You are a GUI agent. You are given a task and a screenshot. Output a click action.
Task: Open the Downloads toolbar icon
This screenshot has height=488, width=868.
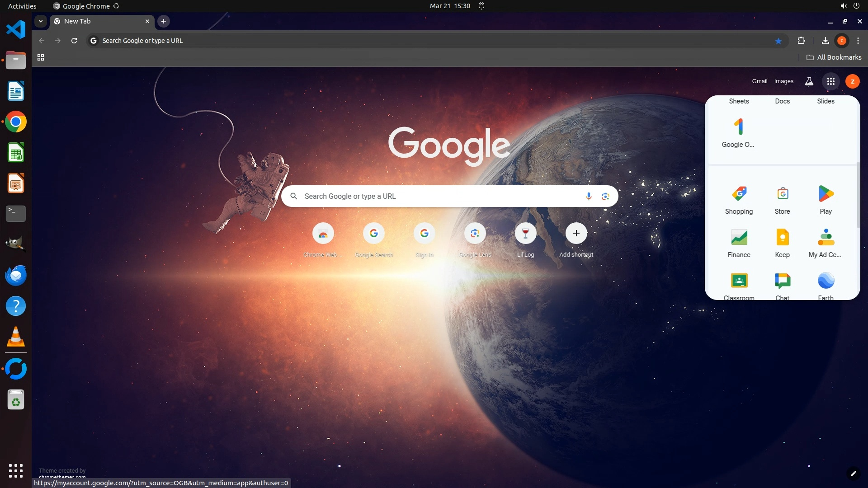coord(825,41)
